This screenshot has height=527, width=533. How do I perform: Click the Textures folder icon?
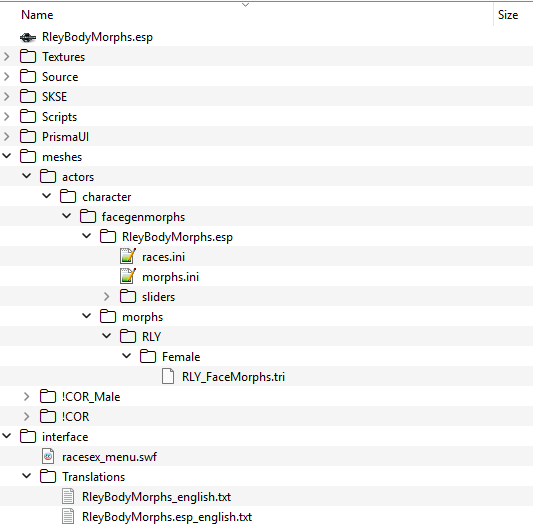(28, 56)
